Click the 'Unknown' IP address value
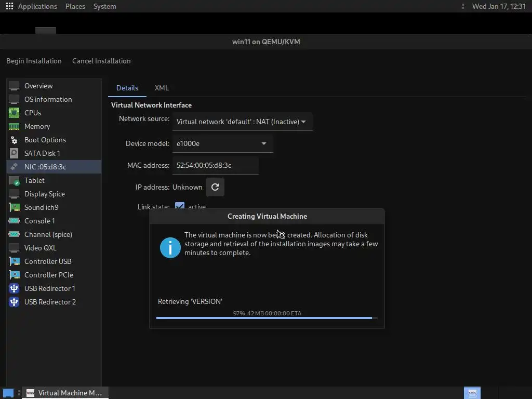Viewport: 532px width, 399px height. (x=187, y=187)
